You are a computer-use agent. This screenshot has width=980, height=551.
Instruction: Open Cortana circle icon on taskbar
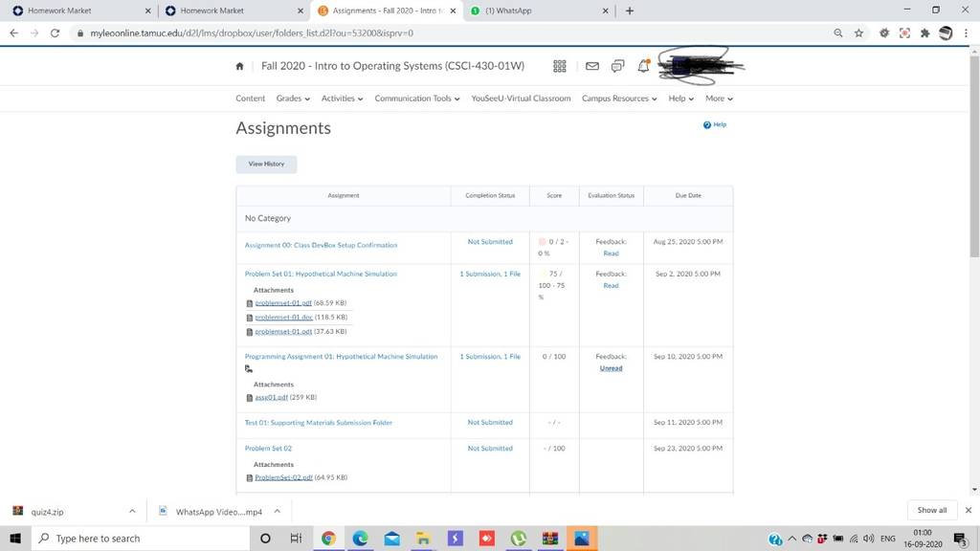(x=265, y=538)
